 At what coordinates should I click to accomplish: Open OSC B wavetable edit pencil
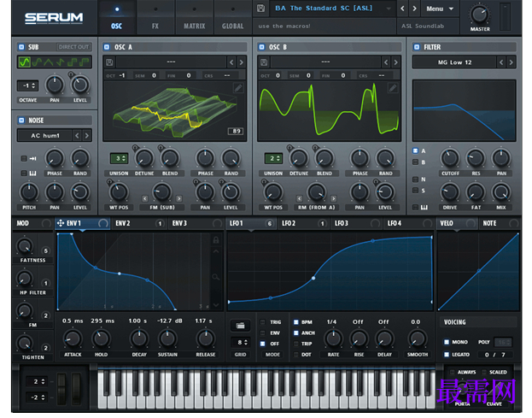coord(393,88)
